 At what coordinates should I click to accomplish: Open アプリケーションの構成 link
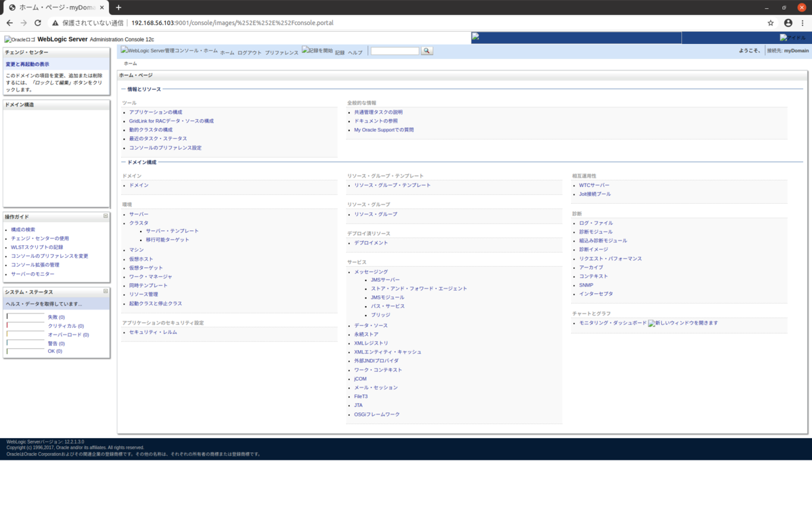[x=156, y=112]
